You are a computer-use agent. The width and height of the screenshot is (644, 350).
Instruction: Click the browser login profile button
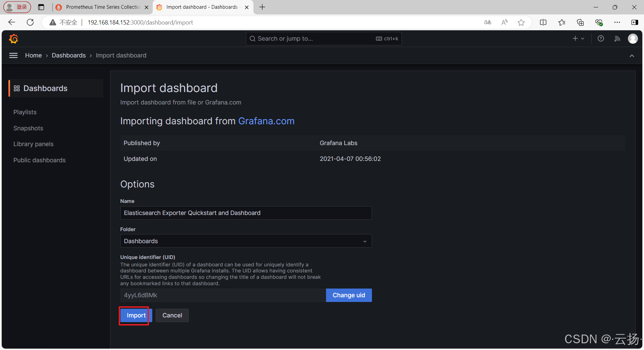17,7
